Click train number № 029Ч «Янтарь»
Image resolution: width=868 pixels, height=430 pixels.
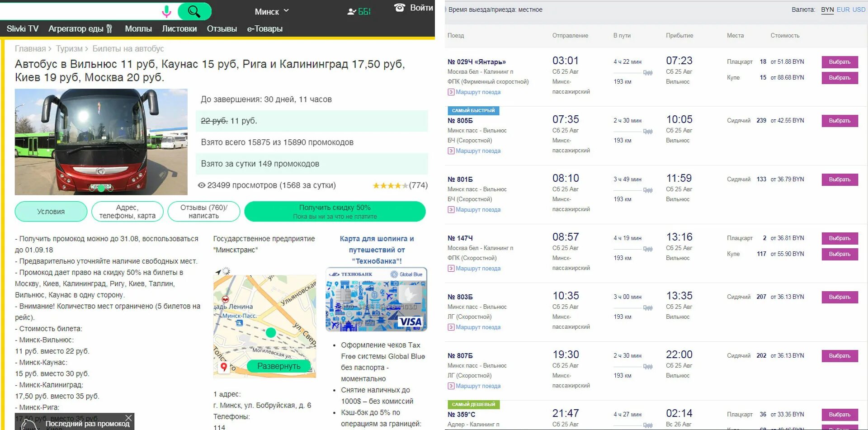476,62
